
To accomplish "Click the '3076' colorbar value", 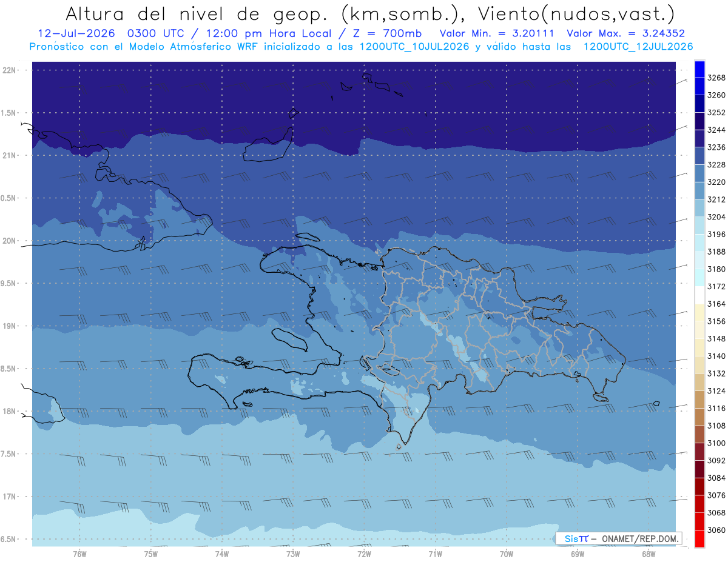I will coord(716,495).
